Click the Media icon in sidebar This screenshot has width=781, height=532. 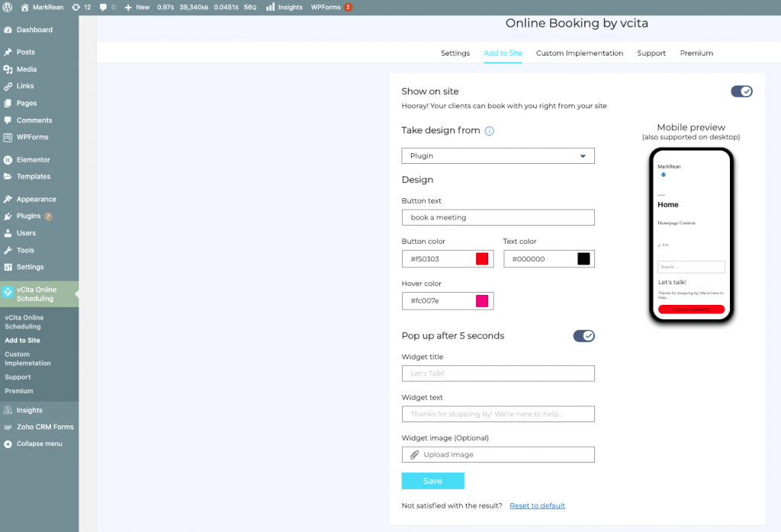point(8,69)
